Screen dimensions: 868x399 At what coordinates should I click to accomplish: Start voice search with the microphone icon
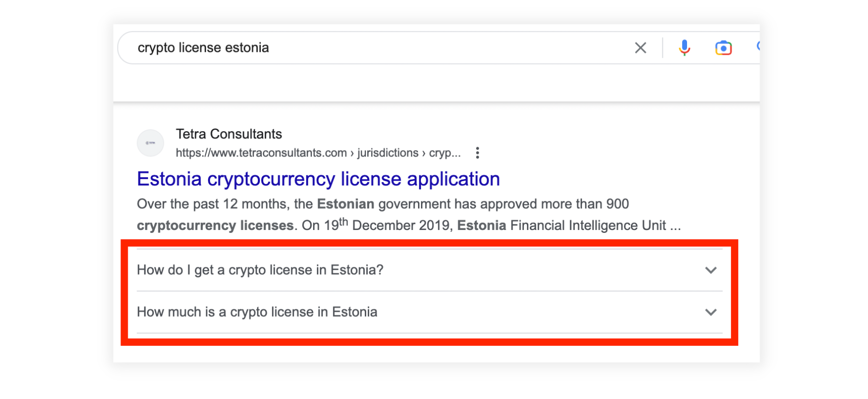[684, 48]
